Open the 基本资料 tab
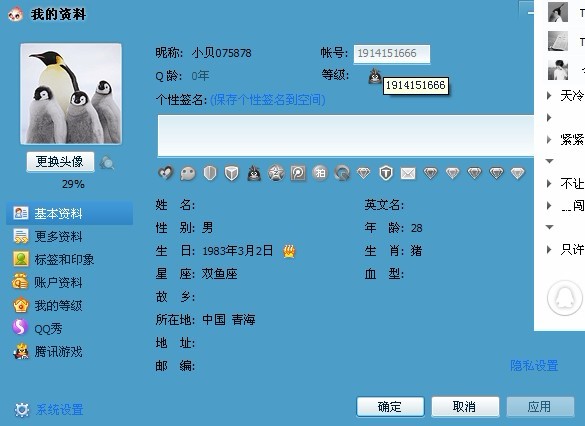 coord(70,213)
